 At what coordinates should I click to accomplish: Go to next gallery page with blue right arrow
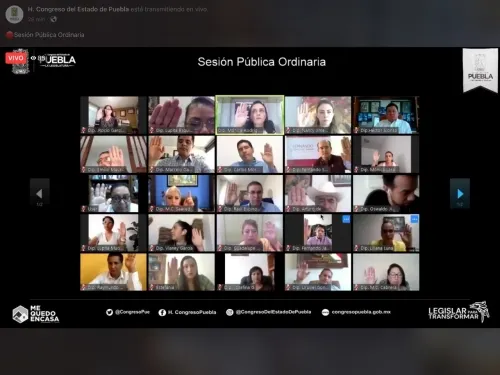(x=460, y=193)
